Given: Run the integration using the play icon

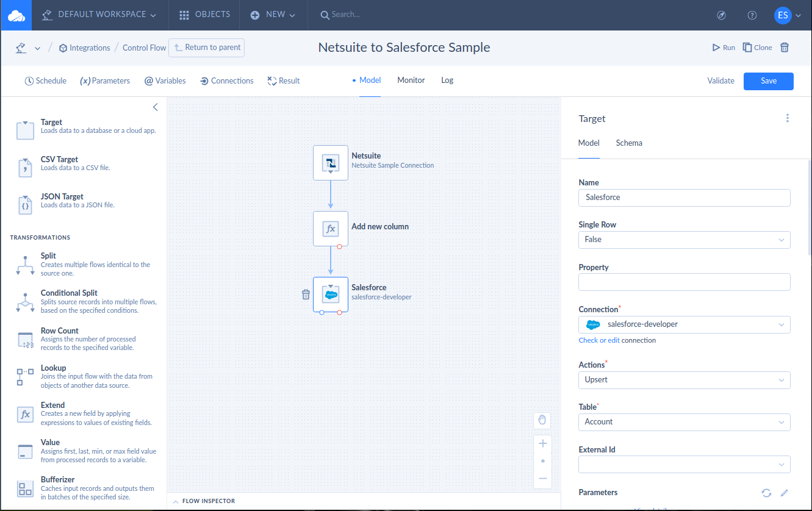Looking at the screenshot, I should click(x=724, y=48).
